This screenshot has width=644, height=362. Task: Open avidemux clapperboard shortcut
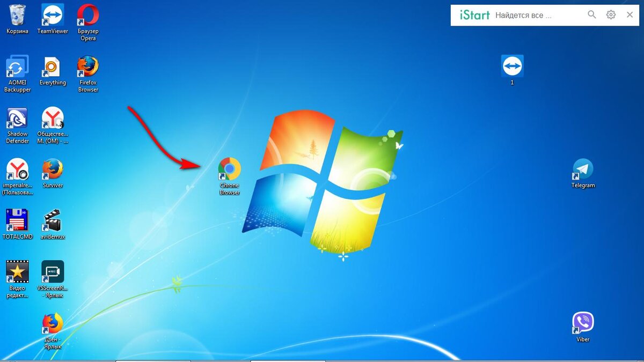(53, 225)
